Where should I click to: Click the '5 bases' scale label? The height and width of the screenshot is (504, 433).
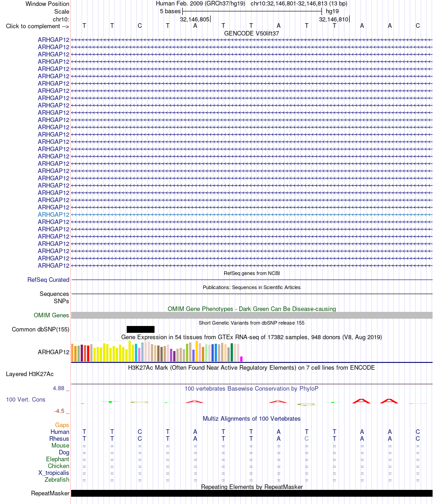point(170,11)
